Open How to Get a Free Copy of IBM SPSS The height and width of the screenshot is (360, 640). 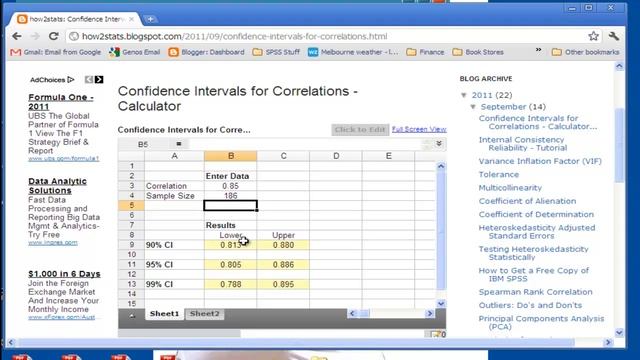533,274
